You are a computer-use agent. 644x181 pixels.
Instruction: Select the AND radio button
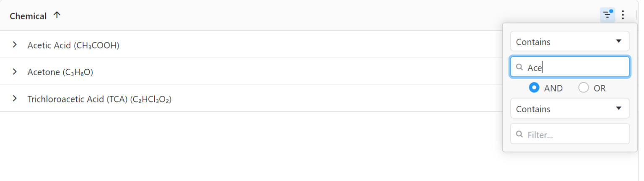point(534,88)
